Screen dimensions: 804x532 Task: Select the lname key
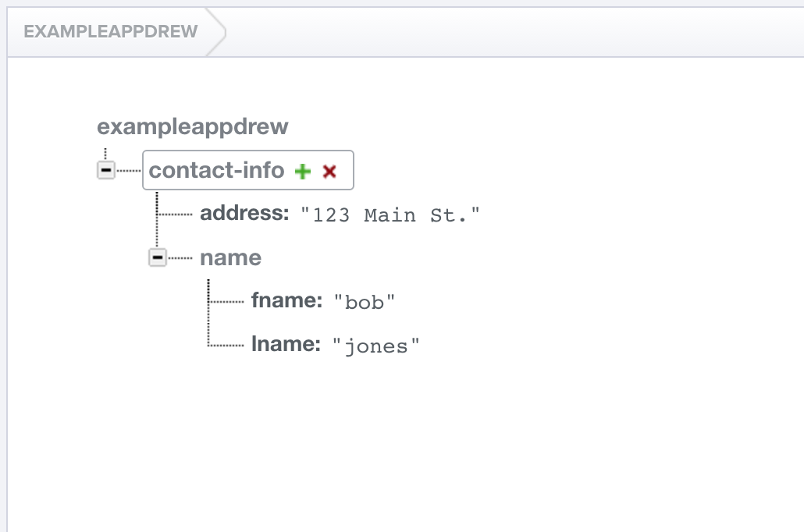coord(286,344)
